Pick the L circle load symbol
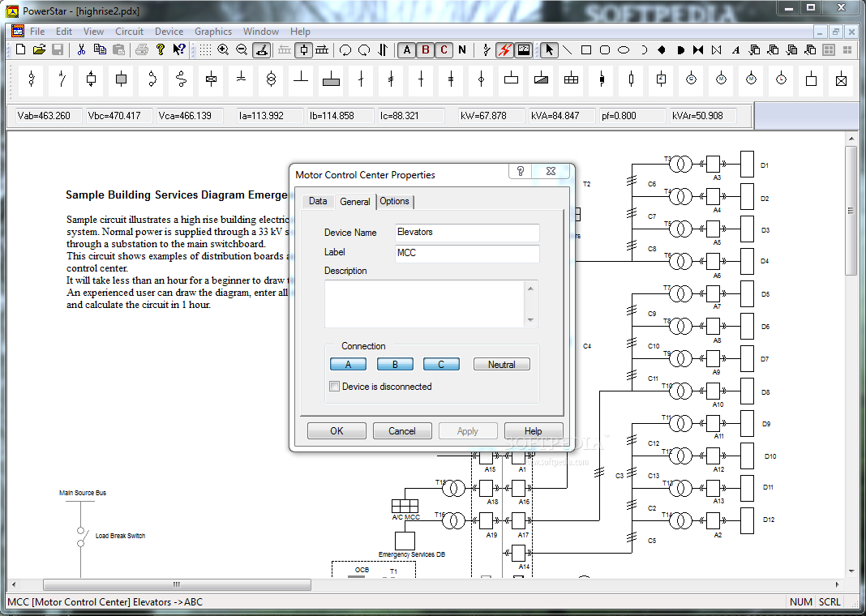 click(x=781, y=80)
